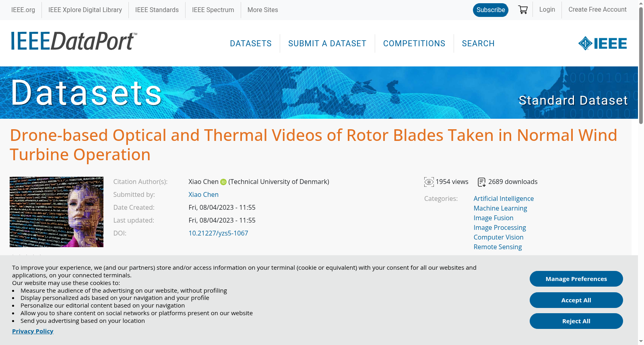This screenshot has width=644, height=345.
Task: Open the Computer Vision category
Action: click(x=499, y=237)
